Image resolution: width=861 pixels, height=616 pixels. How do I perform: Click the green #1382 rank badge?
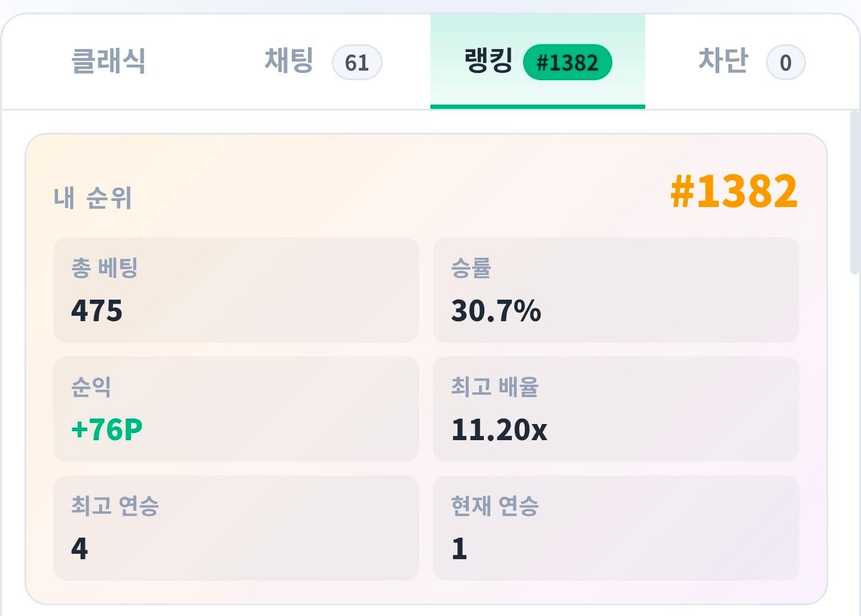567,62
